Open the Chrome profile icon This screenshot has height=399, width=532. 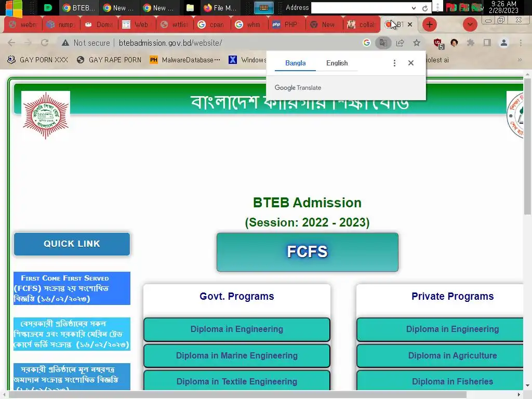click(x=504, y=43)
